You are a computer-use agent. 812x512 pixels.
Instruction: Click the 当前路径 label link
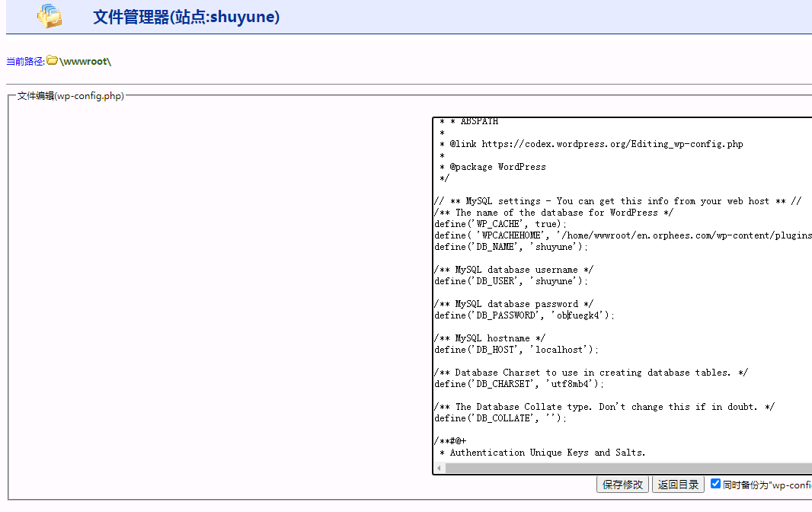(x=25, y=62)
